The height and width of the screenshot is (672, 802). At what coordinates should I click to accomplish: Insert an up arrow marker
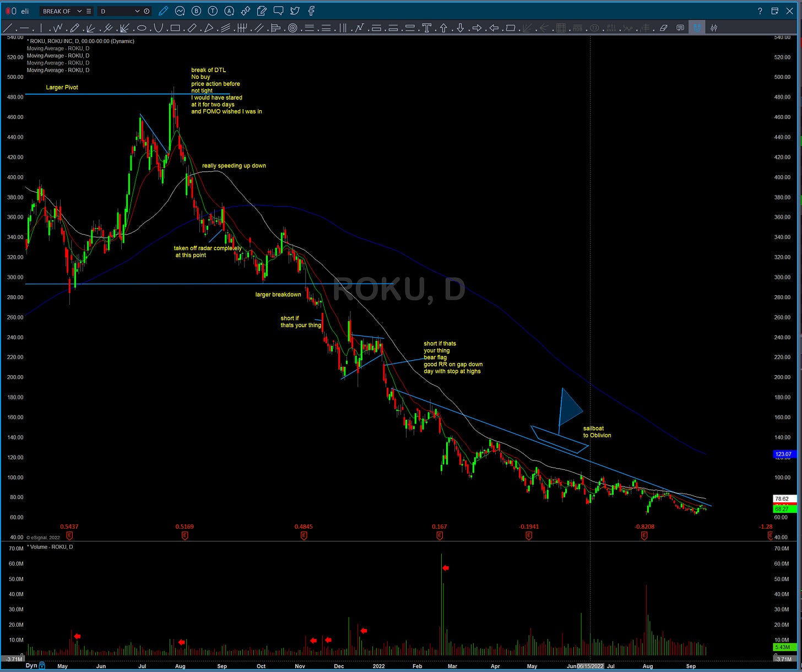[x=443, y=28]
